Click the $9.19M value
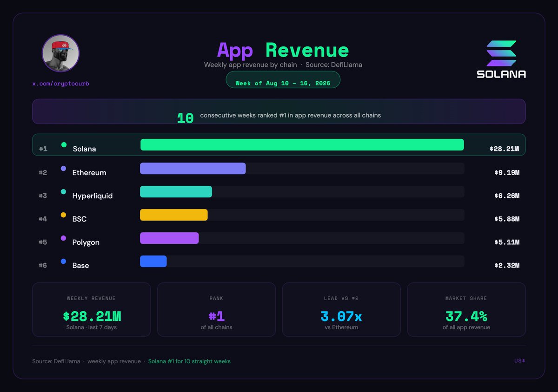 pos(507,172)
